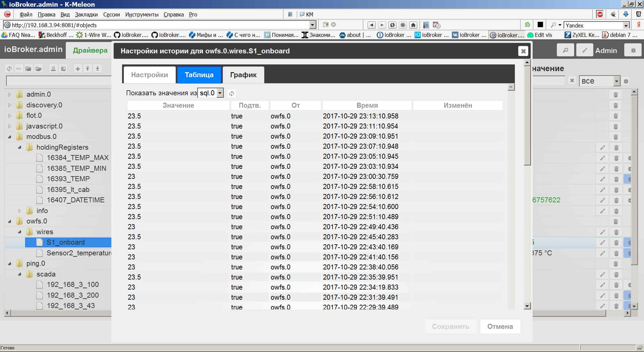Viewport: 644px width, 352px height.
Task: Open the 'Beckhoff' bookmark
Action: pos(56,35)
